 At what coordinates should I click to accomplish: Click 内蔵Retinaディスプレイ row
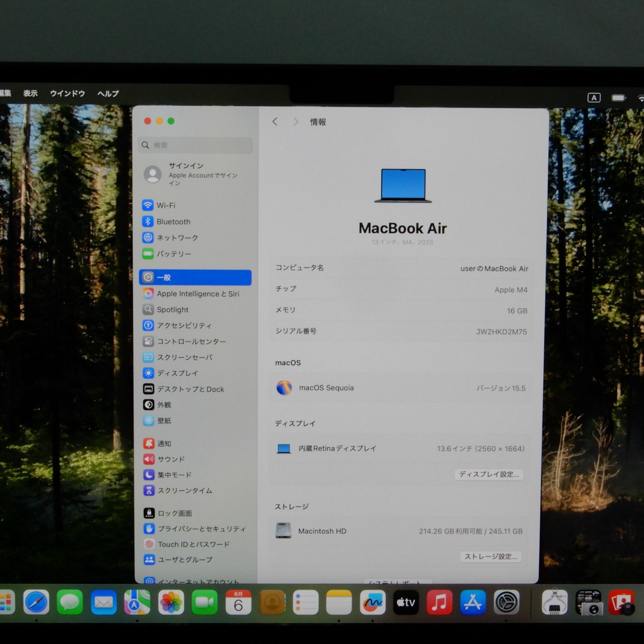click(x=400, y=448)
